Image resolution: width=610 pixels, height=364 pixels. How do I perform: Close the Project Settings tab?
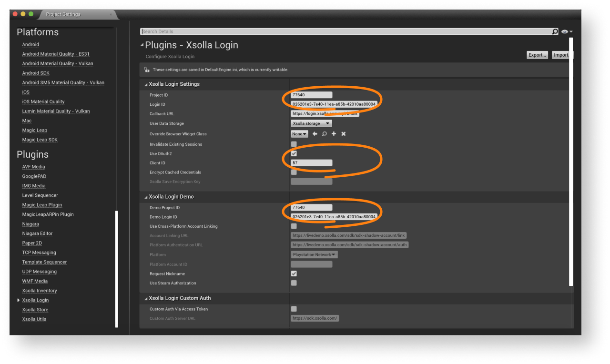pos(111,14)
